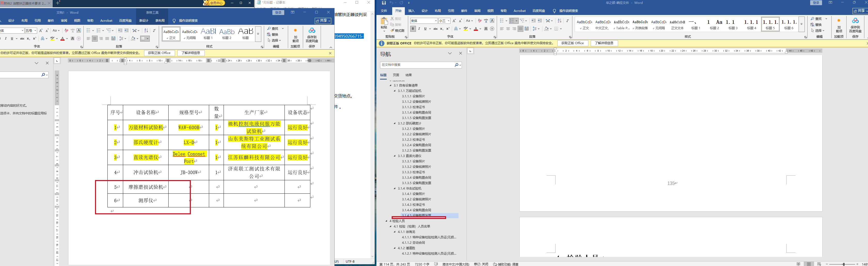This screenshot has width=868, height=266.
Task: Open the 插入 tab in 华之硕 window
Action: [412, 11]
